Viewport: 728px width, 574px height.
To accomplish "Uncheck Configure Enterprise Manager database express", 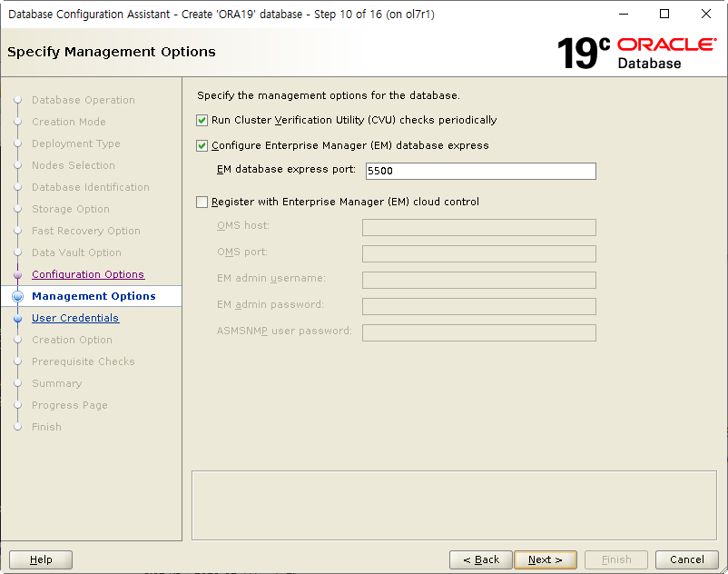I will 202,145.
